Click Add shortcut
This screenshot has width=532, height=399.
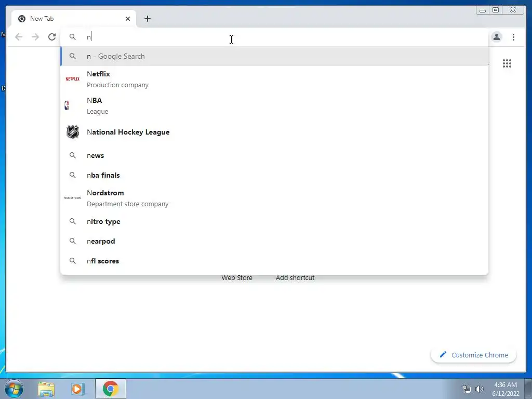[x=295, y=277]
